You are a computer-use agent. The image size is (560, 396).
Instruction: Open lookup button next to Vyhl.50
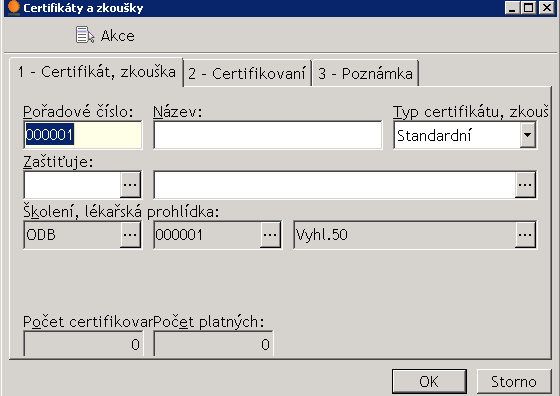point(525,235)
